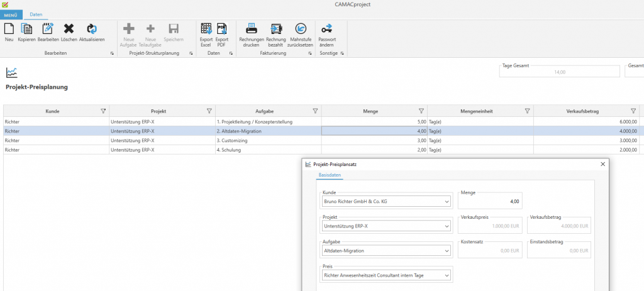Click the Verkaufsbetrag cell 2.000,00

(x=586, y=150)
